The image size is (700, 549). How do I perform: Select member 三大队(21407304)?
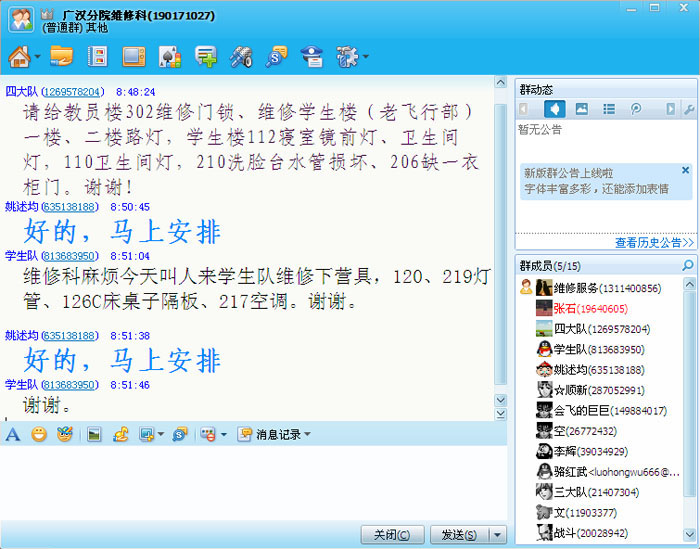pyautogui.click(x=600, y=492)
